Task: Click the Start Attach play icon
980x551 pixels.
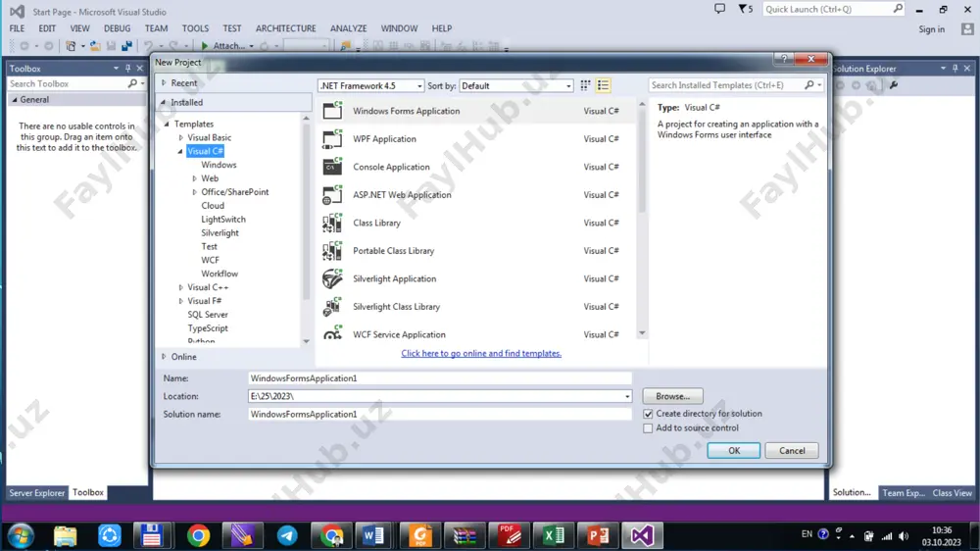Action: (205, 46)
